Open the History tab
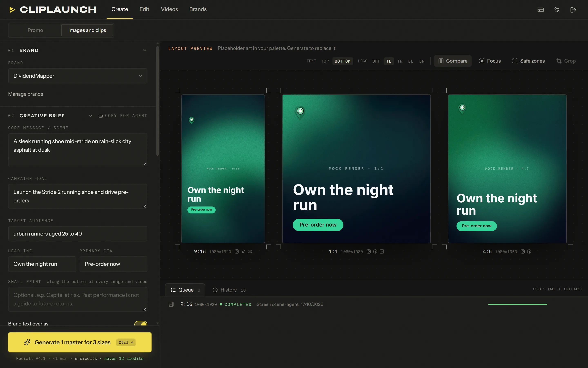This screenshot has width=588, height=368. 229,290
